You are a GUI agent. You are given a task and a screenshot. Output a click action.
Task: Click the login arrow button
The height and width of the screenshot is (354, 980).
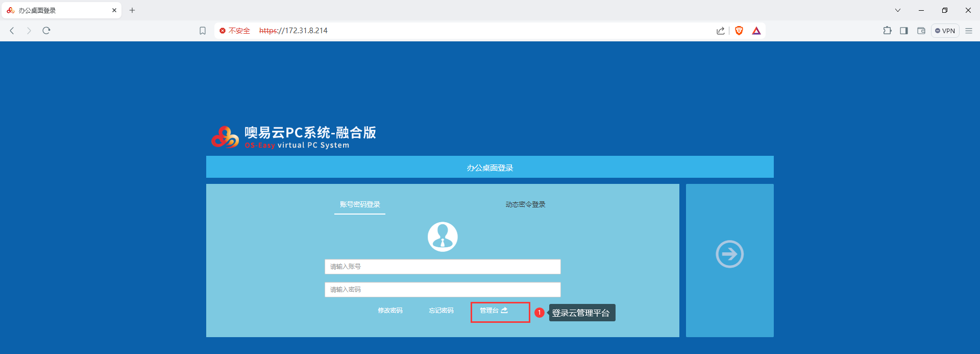[x=729, y=254]
